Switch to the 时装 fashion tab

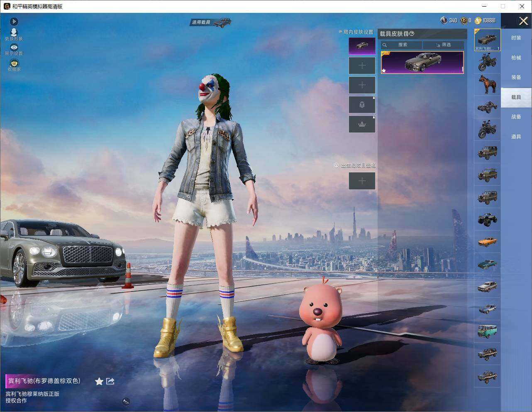516,38
